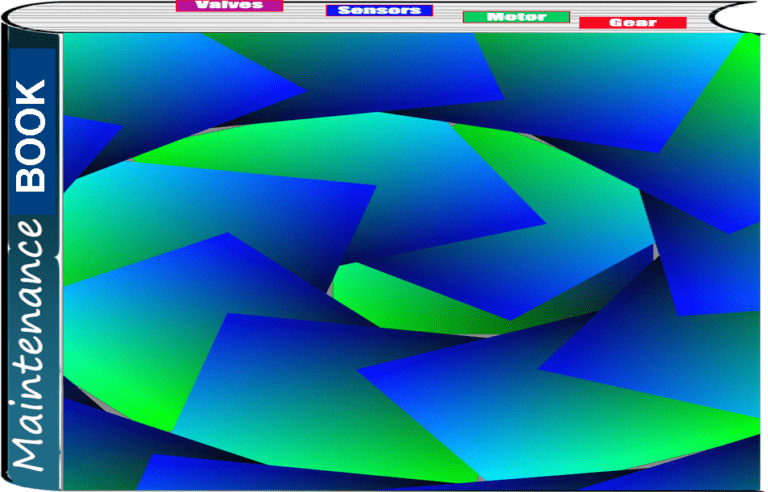Go to the red Gear tab
This screenshot has height=492, width=768.
coord(632,22)
